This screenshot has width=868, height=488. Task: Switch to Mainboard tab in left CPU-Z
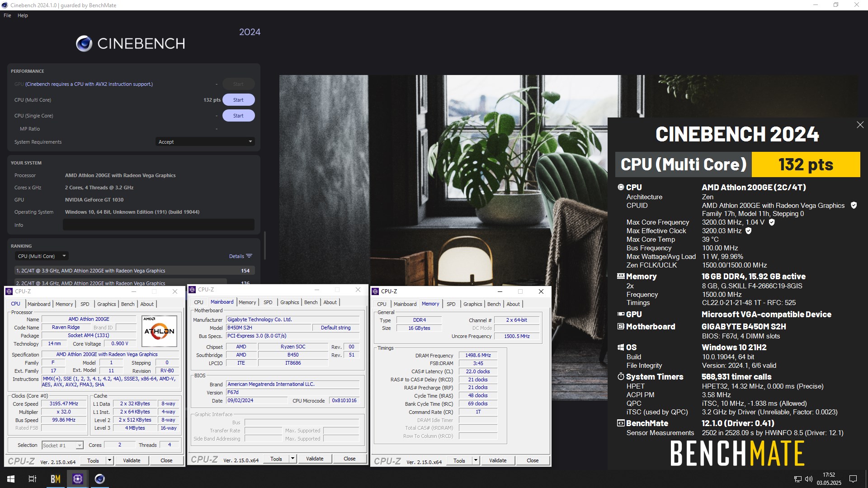[39, 304]
